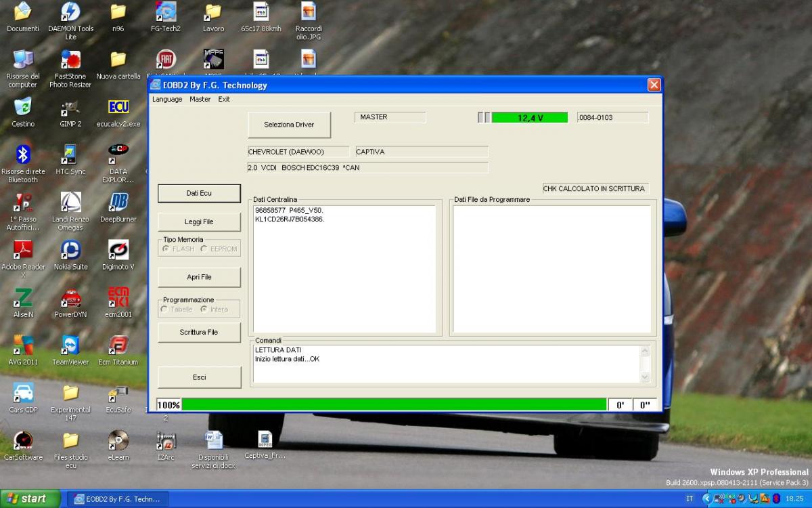
Task: Click the green 100% progress bar
Action: pos(394,404)
